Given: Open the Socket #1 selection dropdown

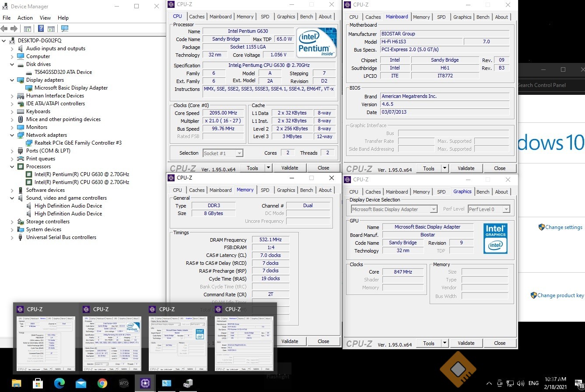Looking at the screenshot, I should click(239, 153).
